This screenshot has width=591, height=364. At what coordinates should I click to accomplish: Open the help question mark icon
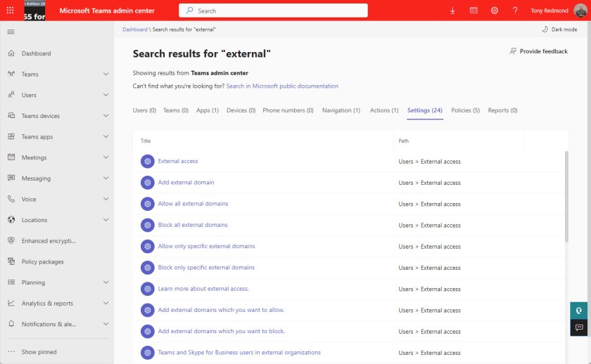click(515, 11)
